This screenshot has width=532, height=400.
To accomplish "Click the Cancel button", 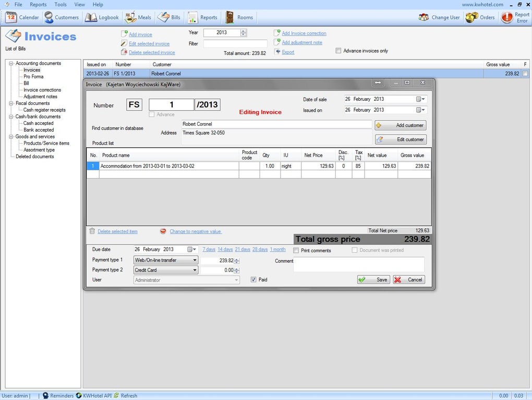I will [x=409, y=279].
